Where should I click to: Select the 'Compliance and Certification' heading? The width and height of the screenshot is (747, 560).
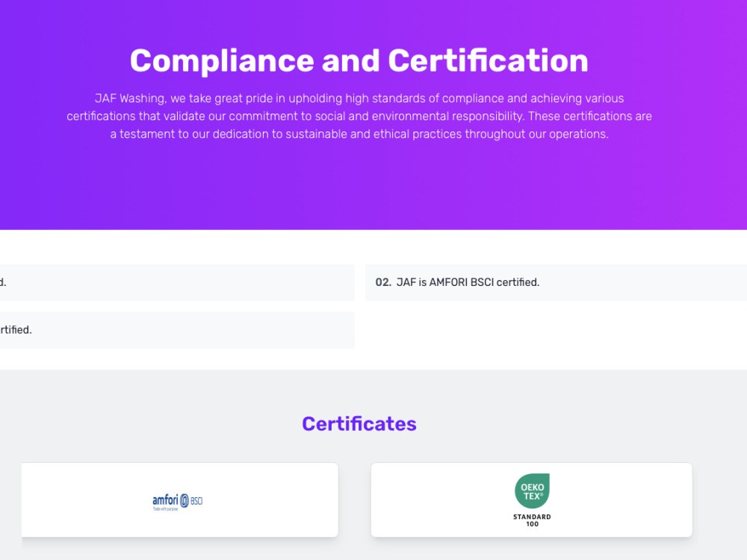[359, 61]
